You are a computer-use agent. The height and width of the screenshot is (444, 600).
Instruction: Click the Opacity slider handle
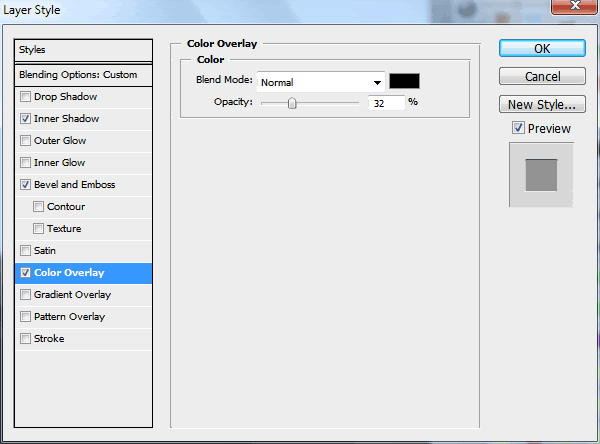tap(292, 102)
